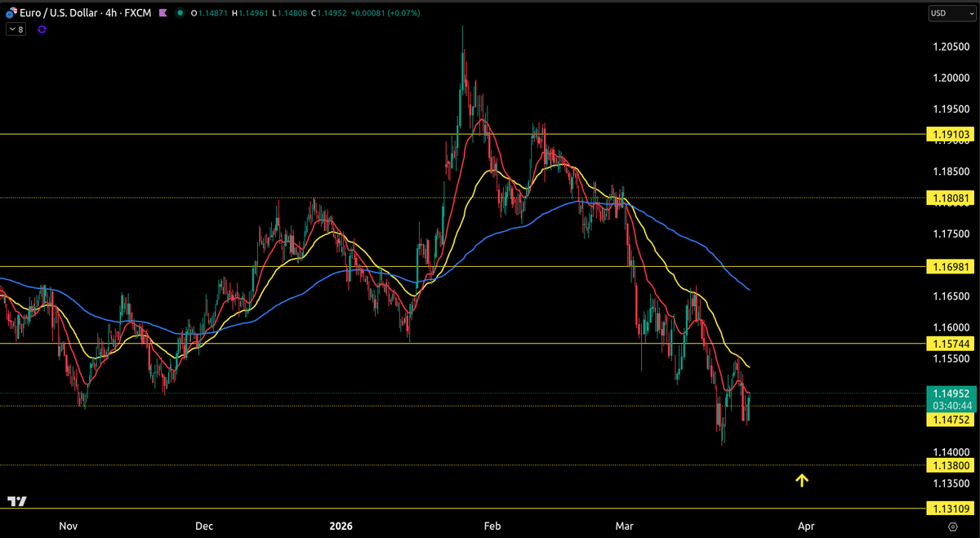This screenshot has width=980, height=538.
Task: Click the purple circular sync icon under title
Action: pos(42,29)
